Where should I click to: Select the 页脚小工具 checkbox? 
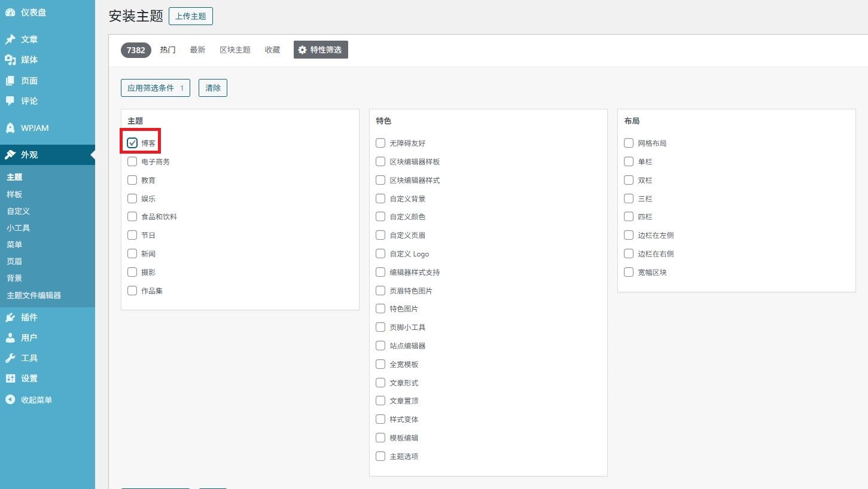coord(380,328)
